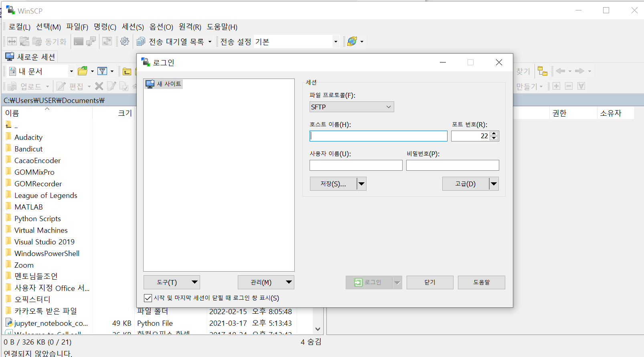The width and height of the screenshot is (644, 357).
Task: Click the 로그인 button at dialog bottom
Action: pos(369,282)
